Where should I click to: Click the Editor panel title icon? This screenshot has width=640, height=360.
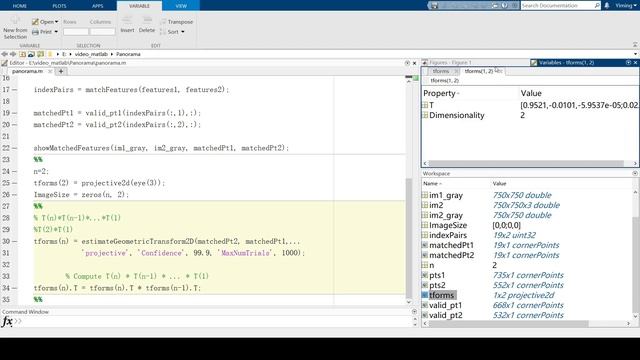click(4, 63)
